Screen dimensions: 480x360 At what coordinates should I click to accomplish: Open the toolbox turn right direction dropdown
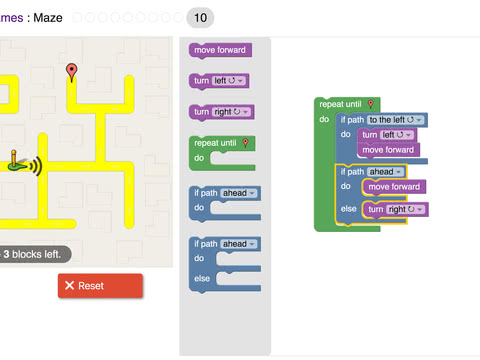tap(232, 112)
